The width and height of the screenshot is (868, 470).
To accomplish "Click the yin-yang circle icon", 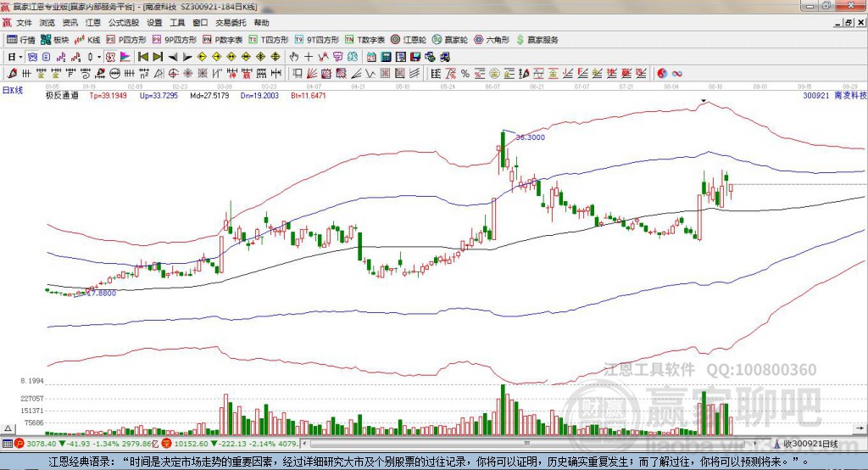I will [x=662, y=73].
